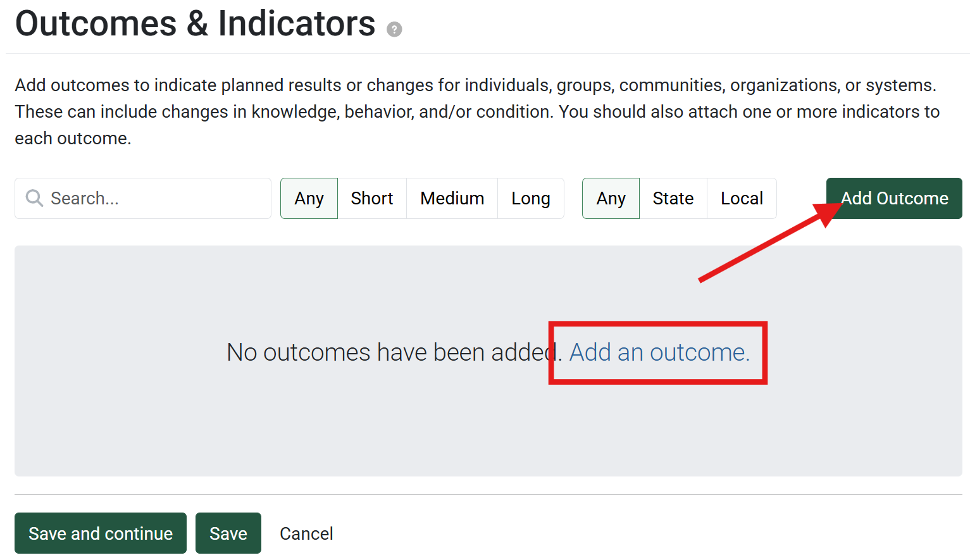Filter outcomes by Short term
This screenshot has height=560, width=970.
tap(372, 199)
